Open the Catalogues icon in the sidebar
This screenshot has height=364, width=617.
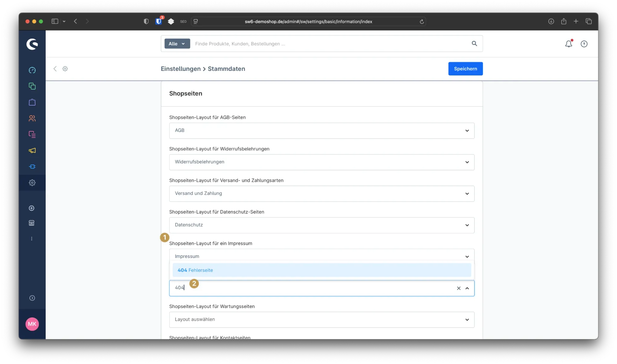[x=32, y=86]
